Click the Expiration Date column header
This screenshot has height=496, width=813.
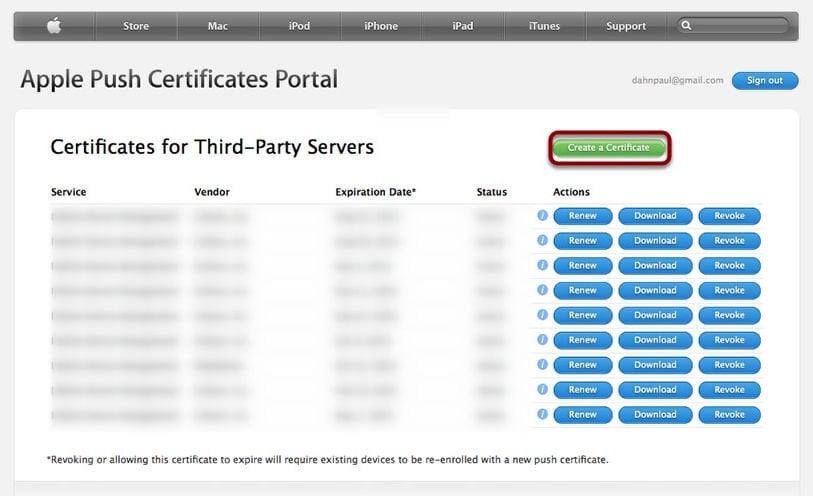coord(376,192)
